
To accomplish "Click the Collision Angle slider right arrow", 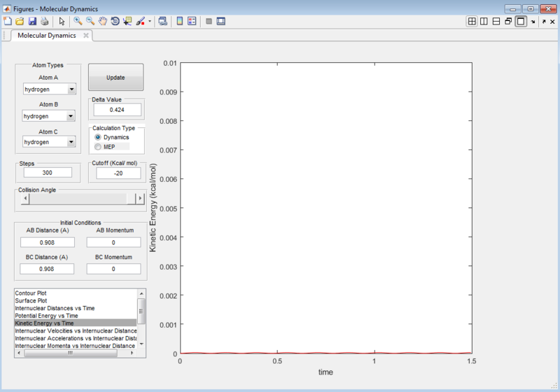I will tap(140, 199).
